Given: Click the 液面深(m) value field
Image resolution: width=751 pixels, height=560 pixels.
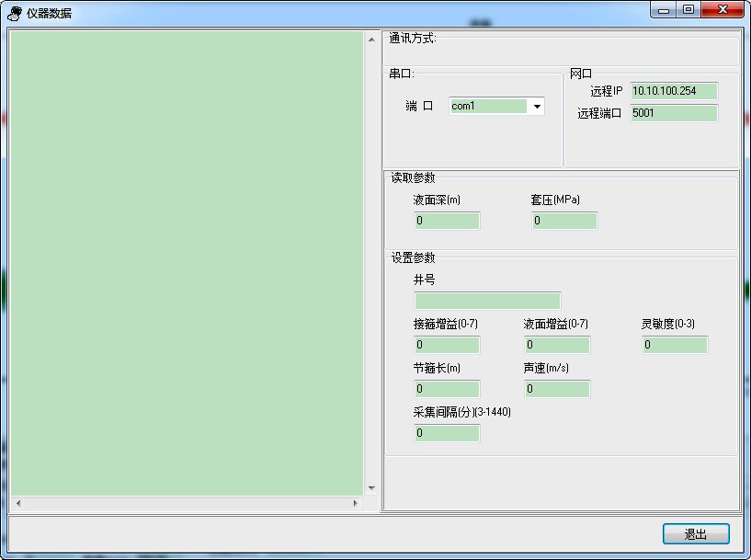Looking at the screenshot, I should coord(447,221).
